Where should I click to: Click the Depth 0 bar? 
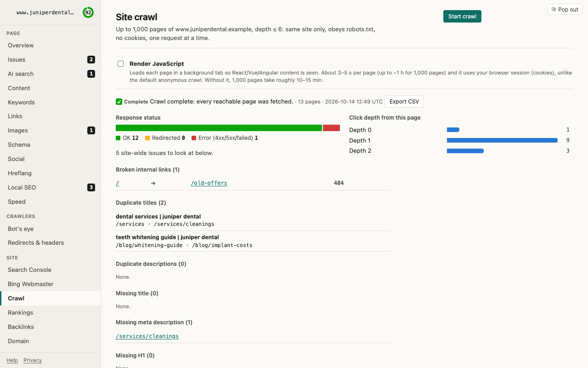(x=453, y=130)
